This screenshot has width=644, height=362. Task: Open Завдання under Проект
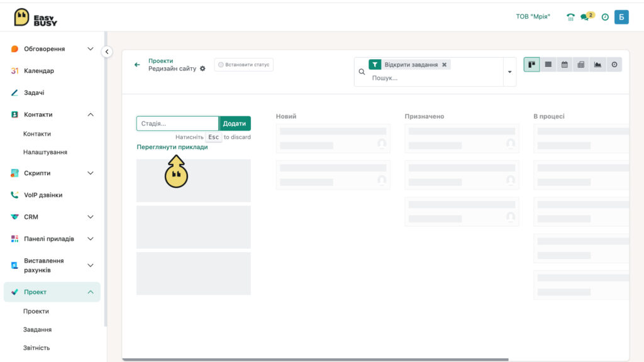coord(37,329)
